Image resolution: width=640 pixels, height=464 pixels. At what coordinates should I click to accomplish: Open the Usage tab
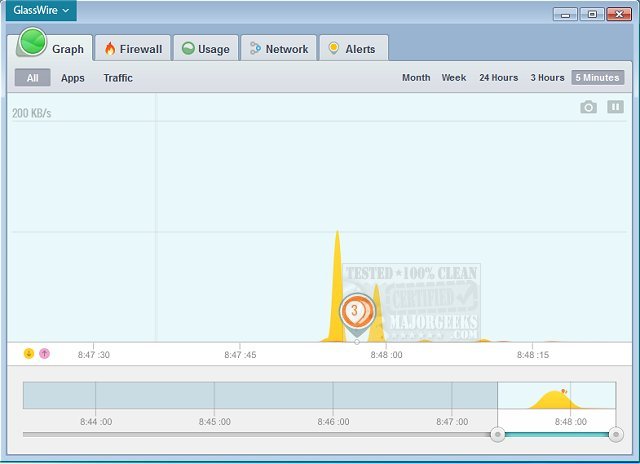[x=206, y=49]
